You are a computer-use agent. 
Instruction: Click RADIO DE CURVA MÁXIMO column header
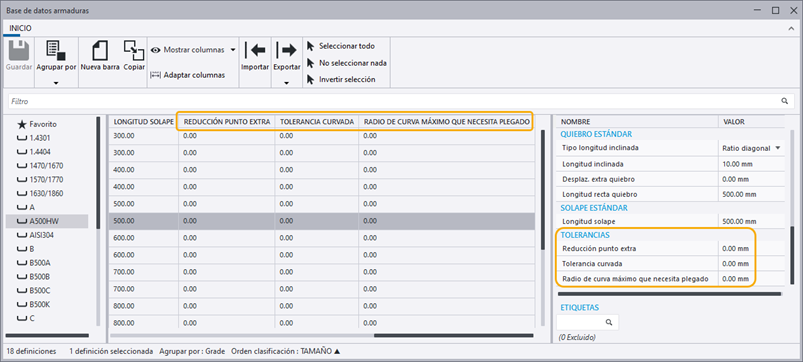point(446,122)
